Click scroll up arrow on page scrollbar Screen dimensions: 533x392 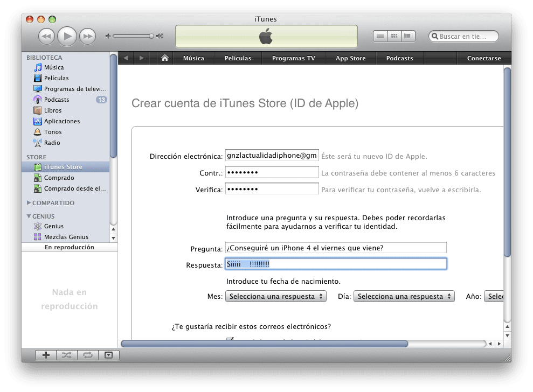(x=508, y=327)
